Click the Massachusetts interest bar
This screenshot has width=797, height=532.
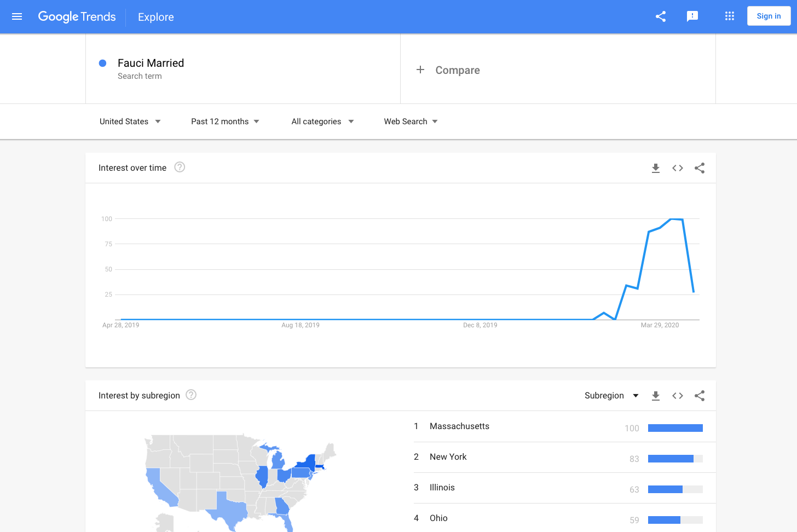(675, 428)
